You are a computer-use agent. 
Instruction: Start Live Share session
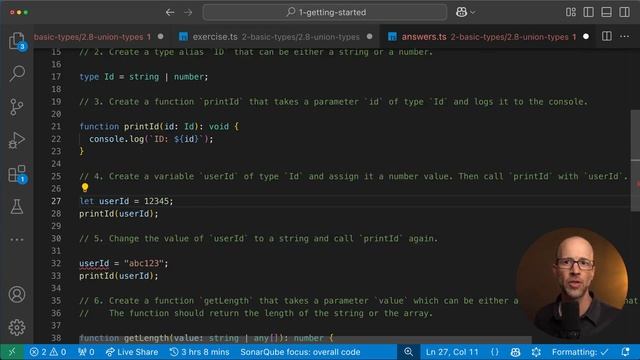coord(132,352)
